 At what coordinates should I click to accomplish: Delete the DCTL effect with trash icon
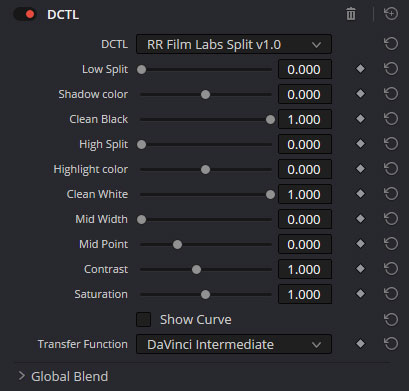pyautogui.click(x=351, y=14)
